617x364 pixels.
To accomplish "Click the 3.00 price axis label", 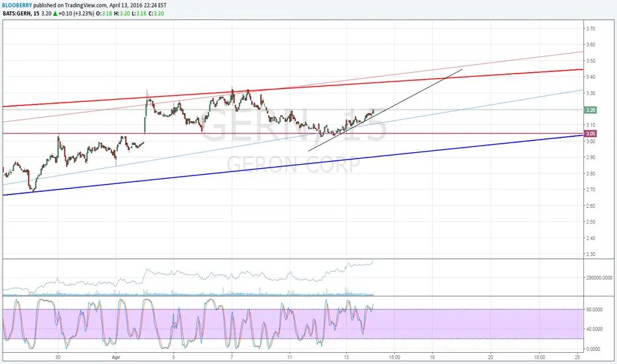I will click(x=591, y=141).
